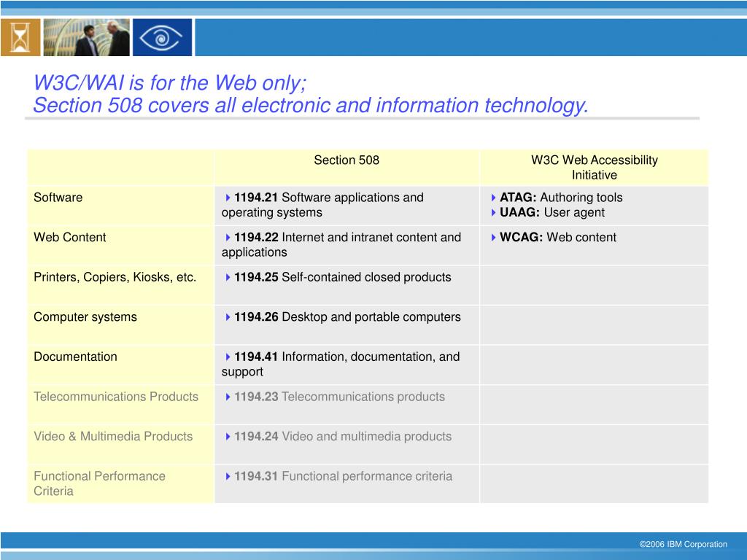Select the 'Web Content' row label
The image size is (747, 560).
(70, 237)
